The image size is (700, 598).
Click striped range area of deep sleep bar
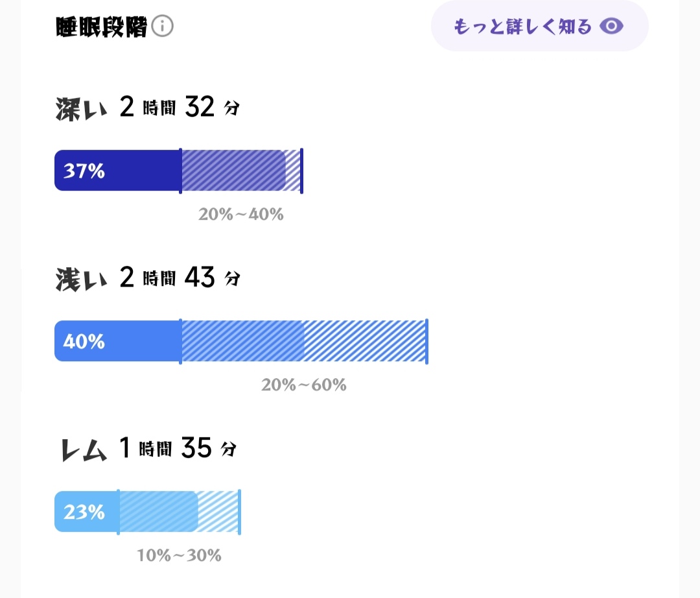241,170
